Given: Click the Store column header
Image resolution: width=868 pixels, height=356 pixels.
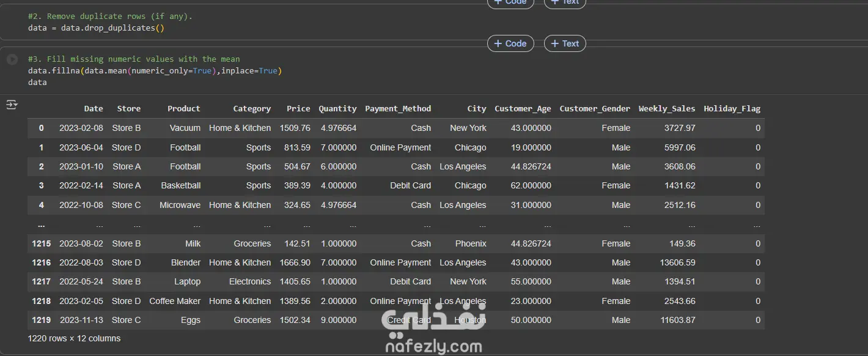Looking at the screenshot, I should 129,109.
